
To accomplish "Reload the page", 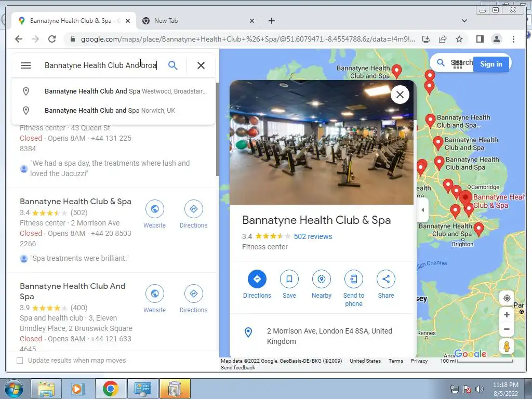I will [x=52, y=39].
